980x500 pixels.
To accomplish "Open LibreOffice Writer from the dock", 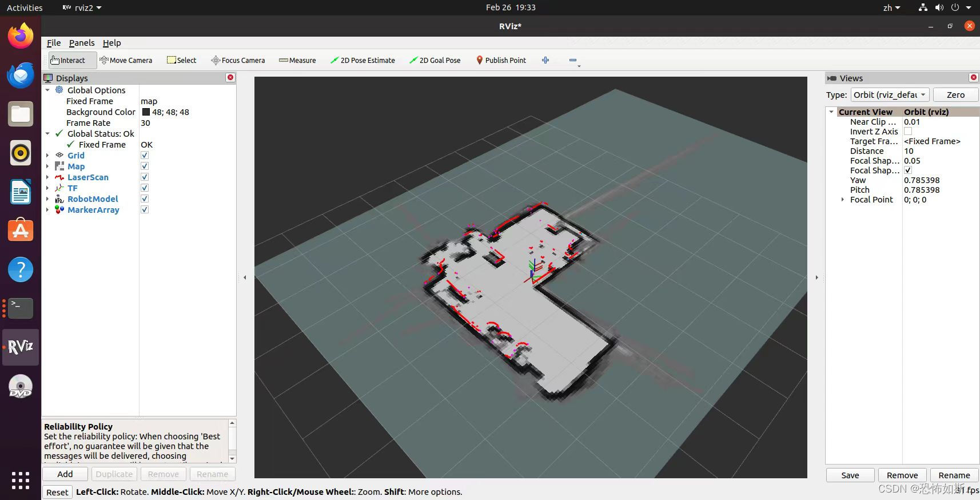I will 21,192.
